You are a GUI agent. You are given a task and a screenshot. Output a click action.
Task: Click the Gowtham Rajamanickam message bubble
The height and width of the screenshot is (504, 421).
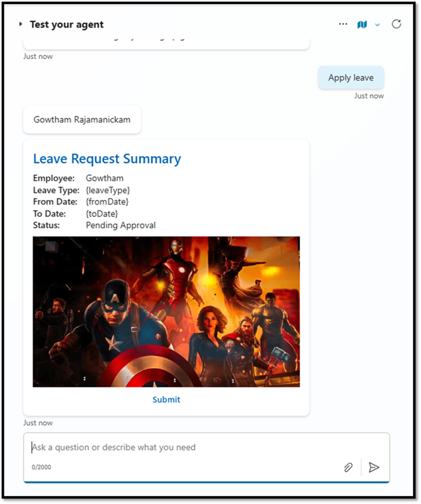pyautogui.click(x=82, y=119)
